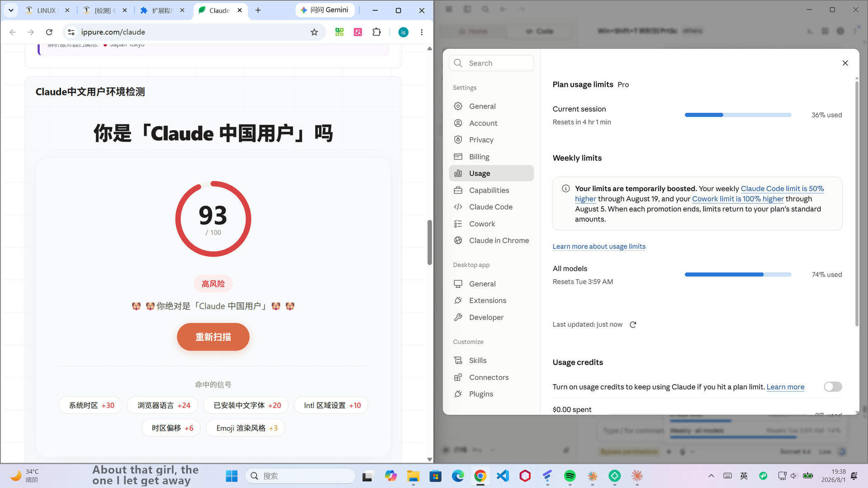The width and height of the screenshot is (868, 488).
Task: Click the All models weekly usage bar
Action: pyautogui.click(x=738, y=274)
